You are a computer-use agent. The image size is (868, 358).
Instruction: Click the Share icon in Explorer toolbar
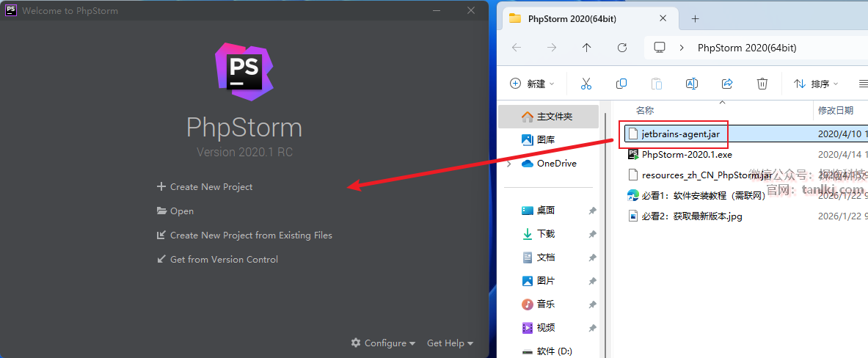[727, 84]
